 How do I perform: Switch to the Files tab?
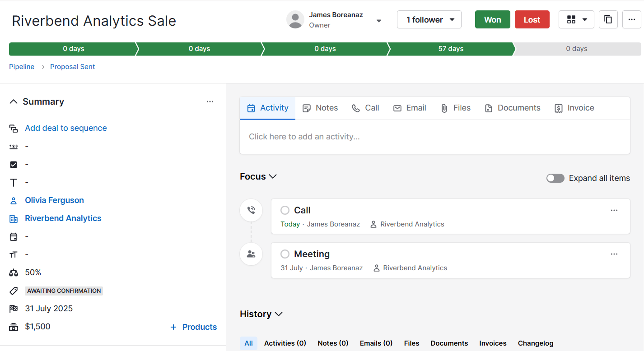(456, 108)
